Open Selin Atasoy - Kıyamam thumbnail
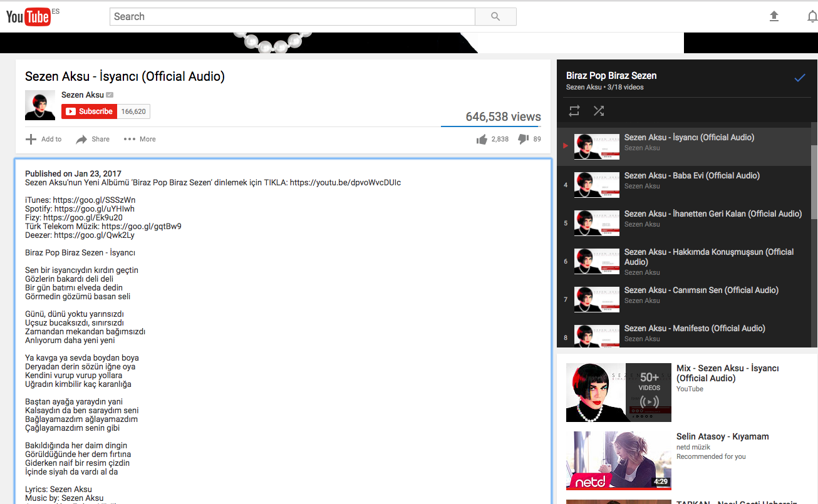The height and width of the screenshot is (504, 818). (x=619, y=461)
